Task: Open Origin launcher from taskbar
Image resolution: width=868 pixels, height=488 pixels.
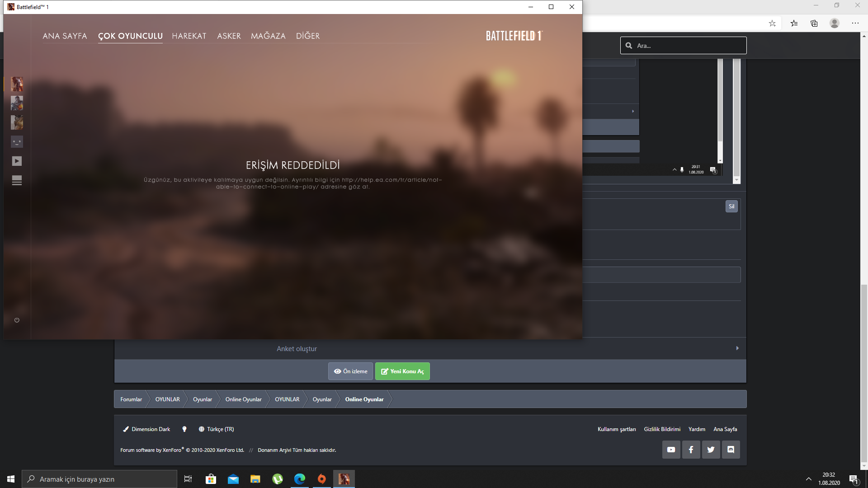Action: click(322, 479)
